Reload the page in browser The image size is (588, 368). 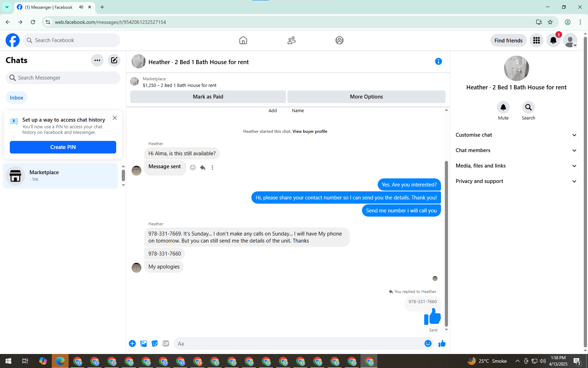tap(33, 22)
